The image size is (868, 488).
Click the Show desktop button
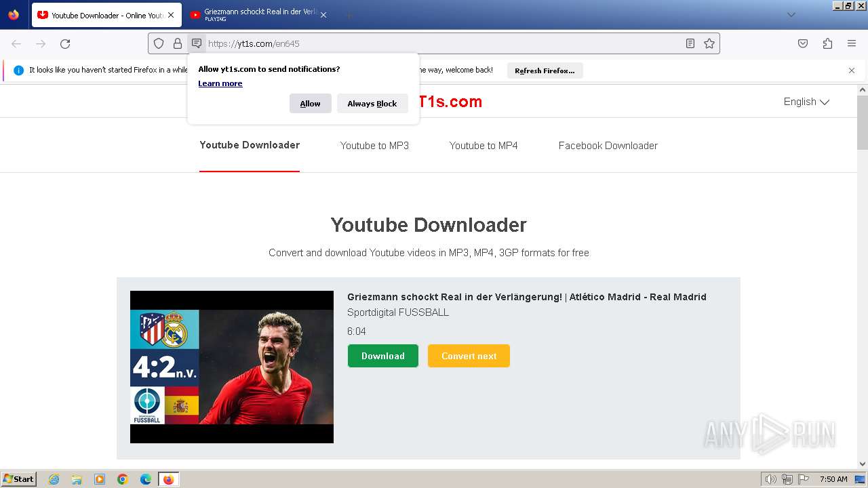pyautogui.click(x=861, y=479)
